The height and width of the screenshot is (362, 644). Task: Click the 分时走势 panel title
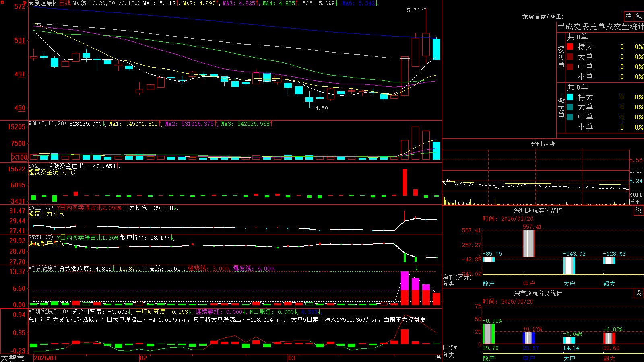(543, 144)
